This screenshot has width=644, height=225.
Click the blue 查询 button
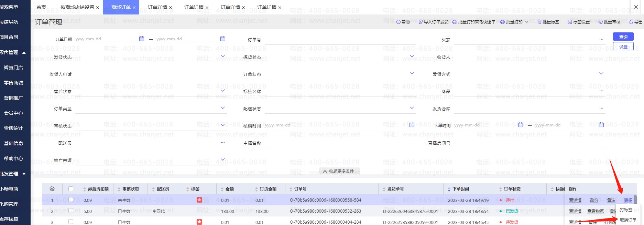(x=623, y=37)
